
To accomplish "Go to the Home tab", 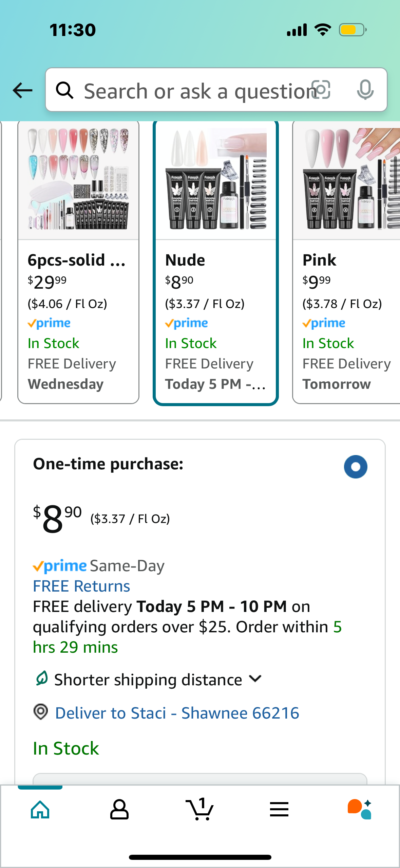I will tap(40, 810).
